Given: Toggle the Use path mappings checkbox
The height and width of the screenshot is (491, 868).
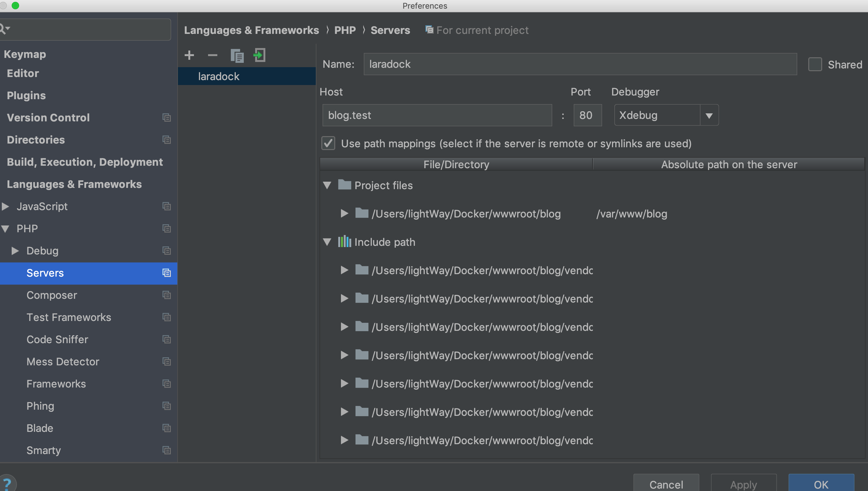Looking at the screenshot, I should click(x=328, y=143).
